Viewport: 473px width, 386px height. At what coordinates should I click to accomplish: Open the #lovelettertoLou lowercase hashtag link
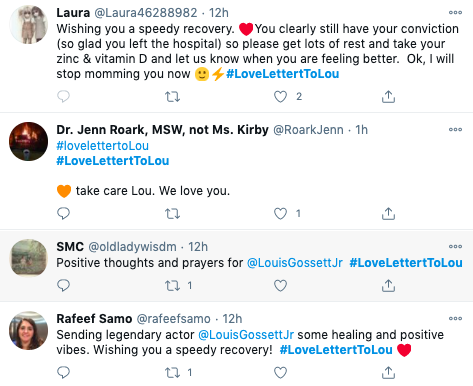102,146
